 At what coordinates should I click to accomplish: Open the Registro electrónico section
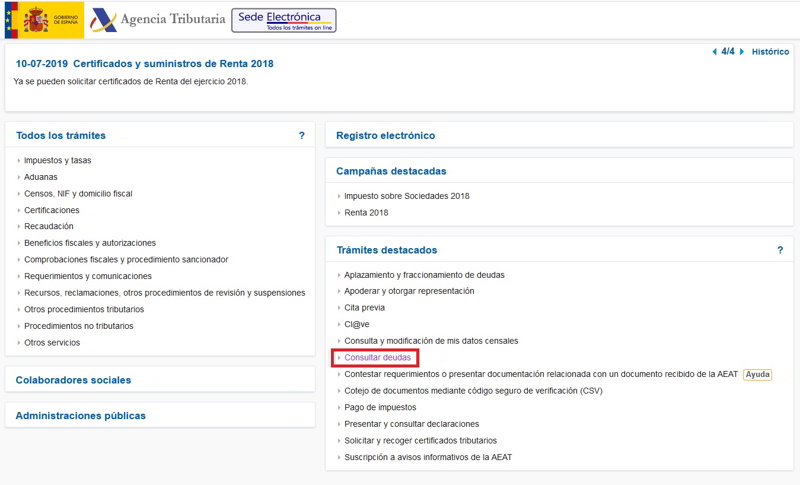tap(385, 136)
